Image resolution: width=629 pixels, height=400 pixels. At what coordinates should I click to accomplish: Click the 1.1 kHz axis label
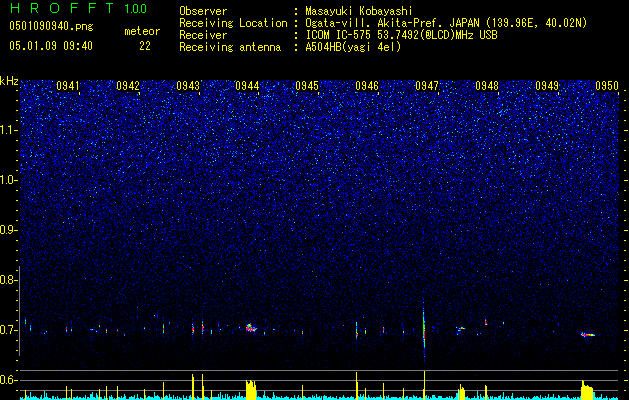[9, 130]
